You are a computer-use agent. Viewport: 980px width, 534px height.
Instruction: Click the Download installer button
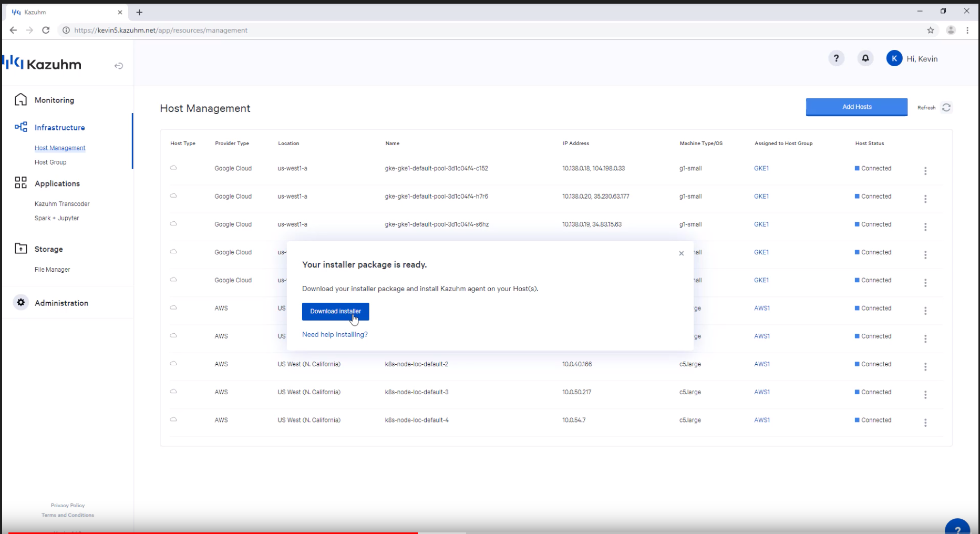click(x=335, y=311)
